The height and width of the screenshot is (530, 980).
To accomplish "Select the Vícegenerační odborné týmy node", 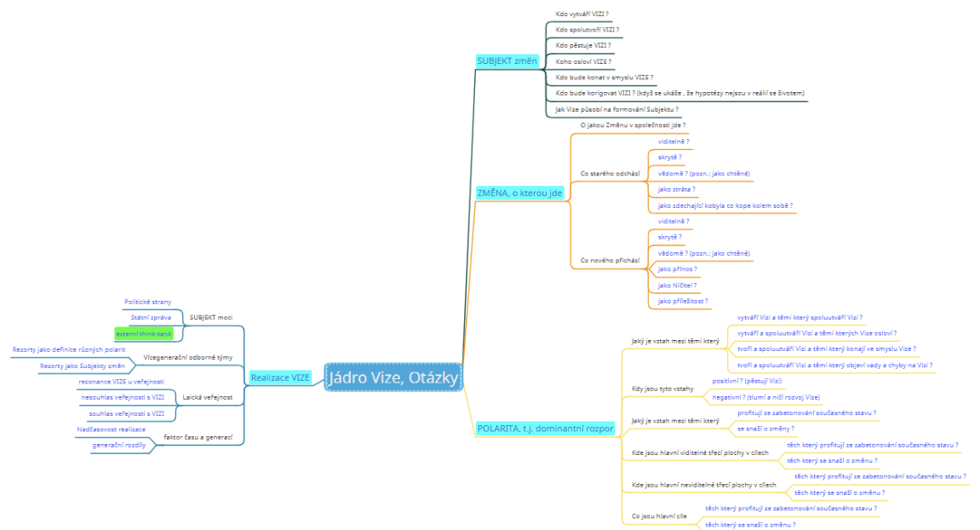I will [187, 357].
